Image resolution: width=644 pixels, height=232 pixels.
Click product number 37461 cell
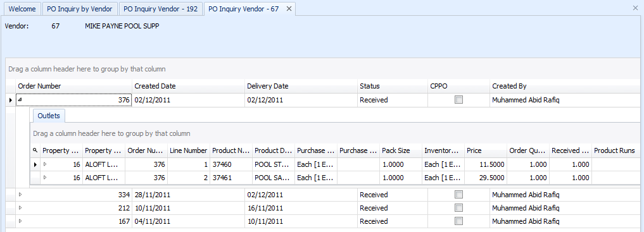click(231, 178)
